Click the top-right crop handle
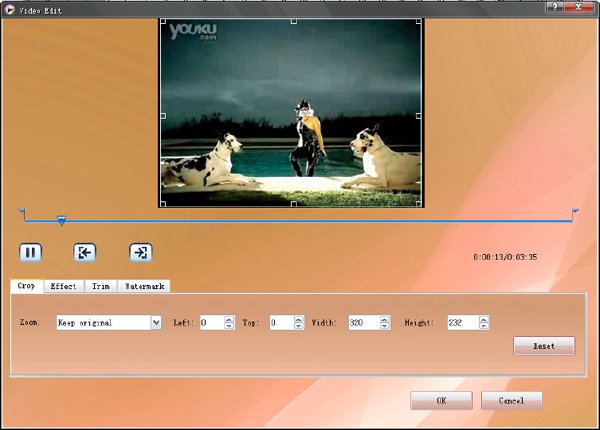The height and width of the screenshot is (430, 600). (419, 21)
